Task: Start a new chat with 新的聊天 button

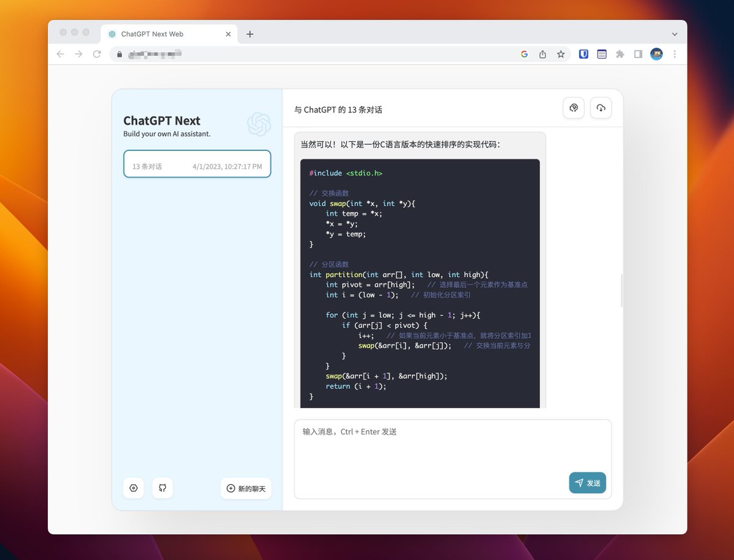Action: [x=246, y=488]
